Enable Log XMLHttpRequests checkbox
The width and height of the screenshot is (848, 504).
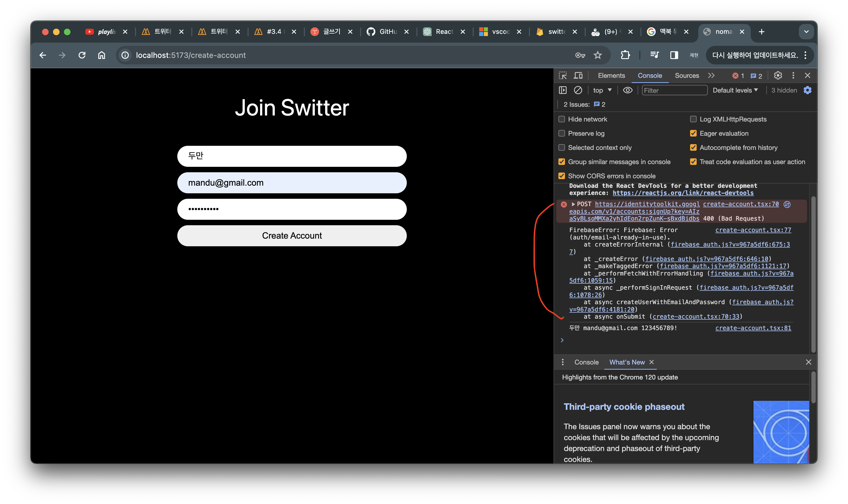tap(693, 119)
